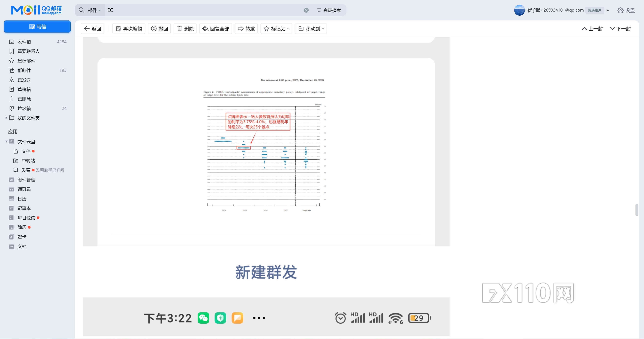Open 中转站 transfer station
The image size is (644, 339).
(28, 161)
